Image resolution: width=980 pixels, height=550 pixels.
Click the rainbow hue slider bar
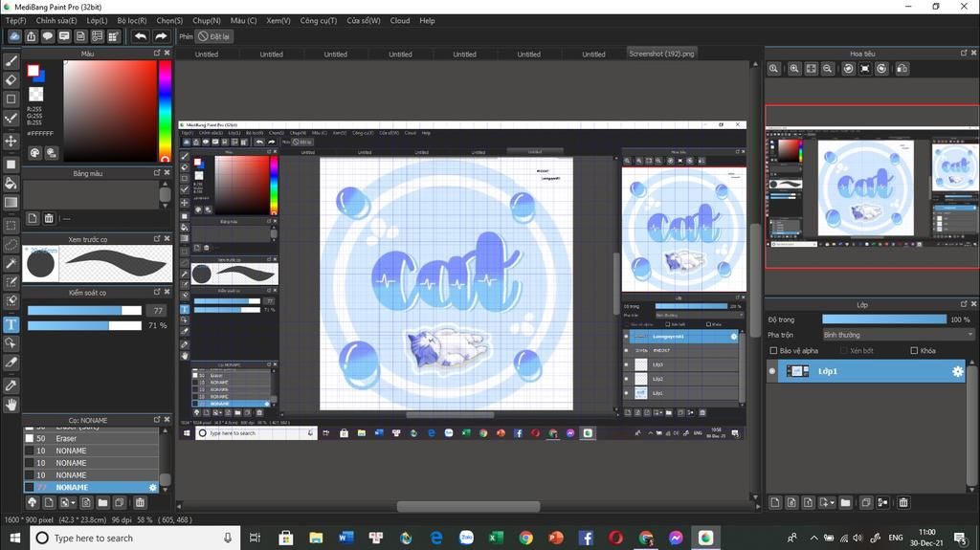pyautogui.click(x=165, y=111)
